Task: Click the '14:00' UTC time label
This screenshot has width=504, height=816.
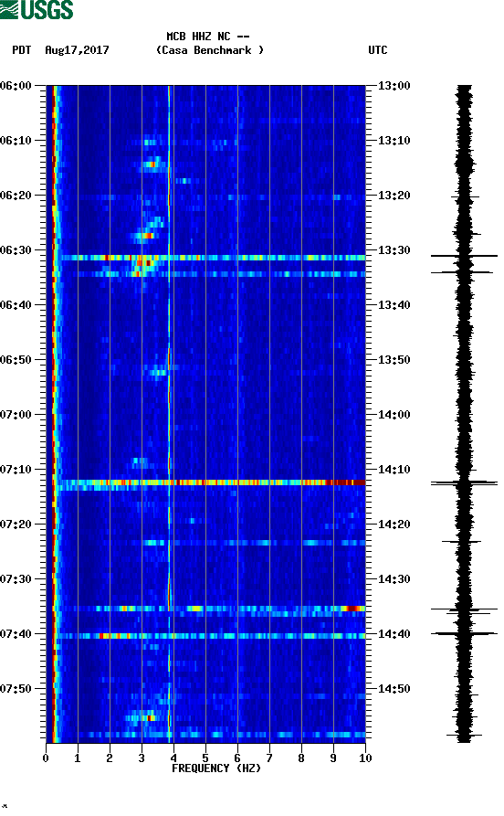Action: (394, 415)
